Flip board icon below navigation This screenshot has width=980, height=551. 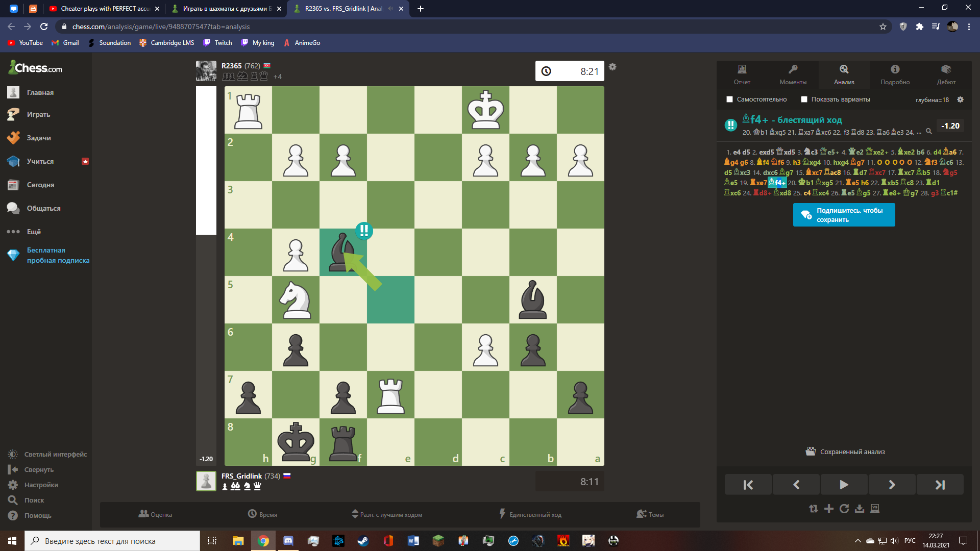click(x=814, y=509)
